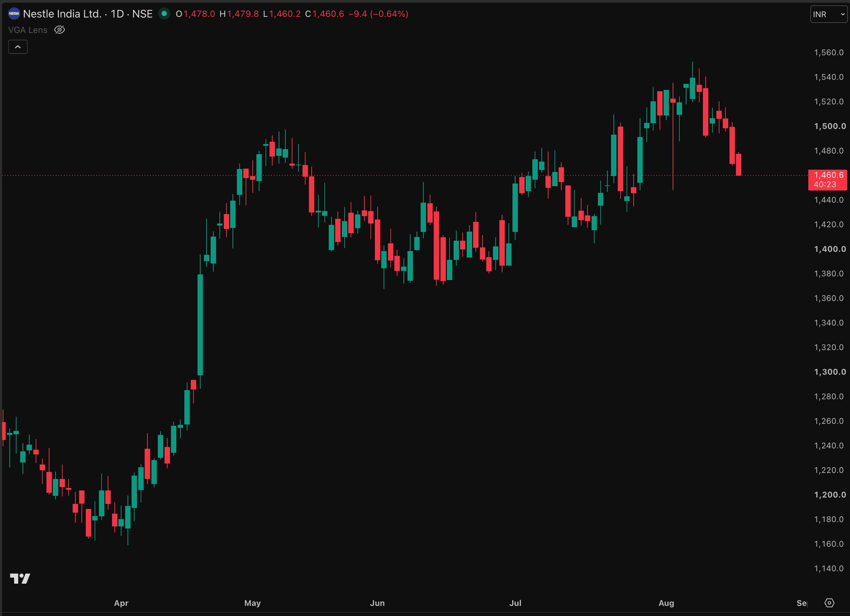
Task: Click the Nestle logo icon beside the symbol name
Action: tap(14, 14)
